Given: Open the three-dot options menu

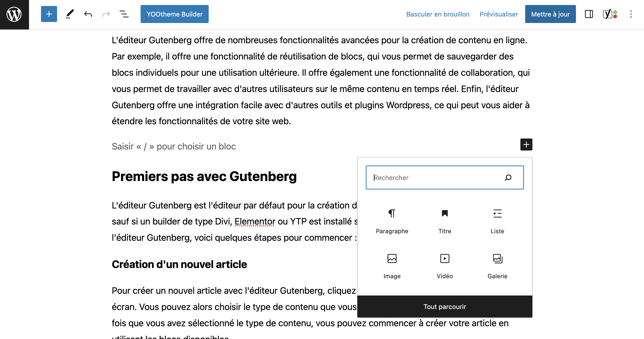Looking at the screenshot, I should [x=631, y=14].
